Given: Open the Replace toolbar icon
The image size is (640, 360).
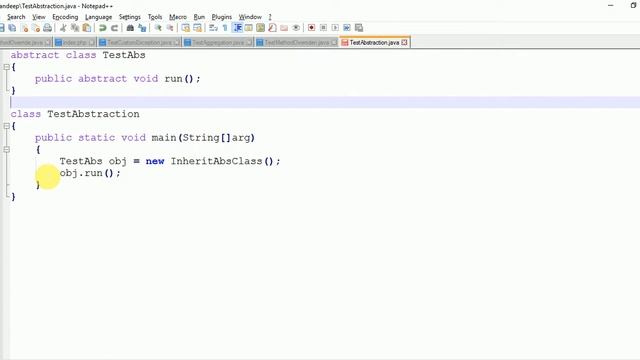Looking at the screenshot, I should [142, 28].
